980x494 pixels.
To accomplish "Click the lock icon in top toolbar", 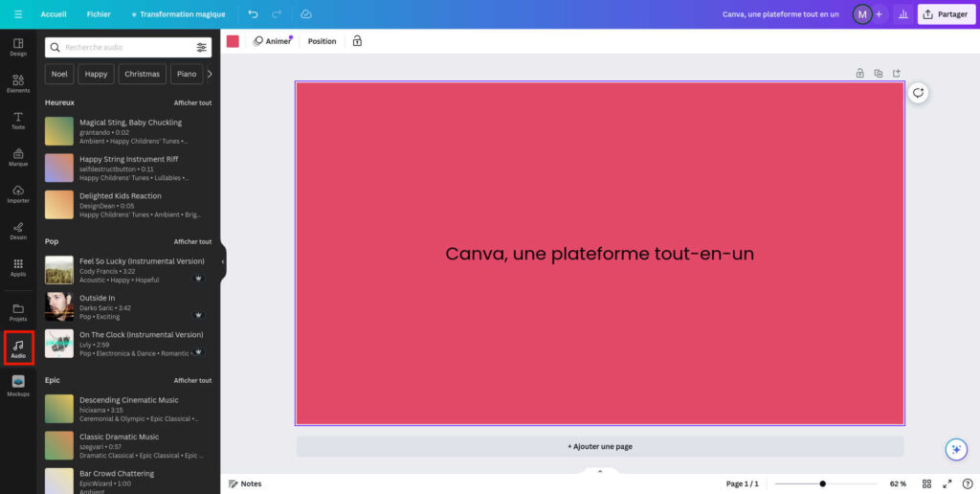I will click(x=357, y=41).
